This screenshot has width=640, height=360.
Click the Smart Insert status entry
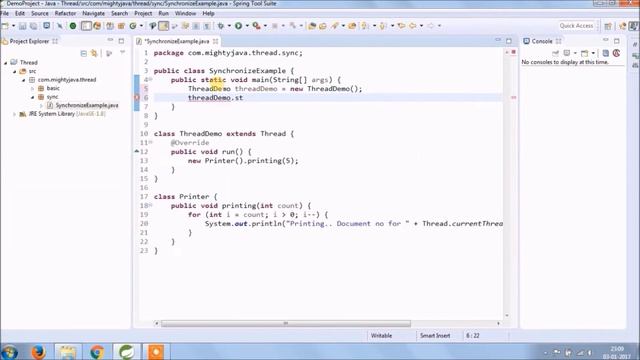[435, 336]
